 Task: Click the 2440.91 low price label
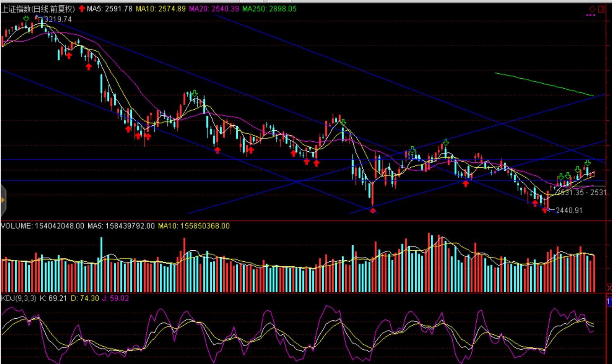point(569,210)
